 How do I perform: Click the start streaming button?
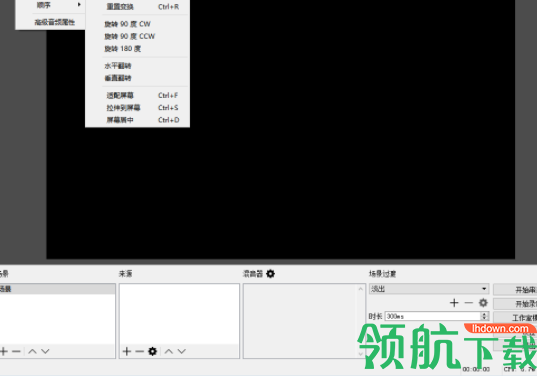tap(515, 290)
